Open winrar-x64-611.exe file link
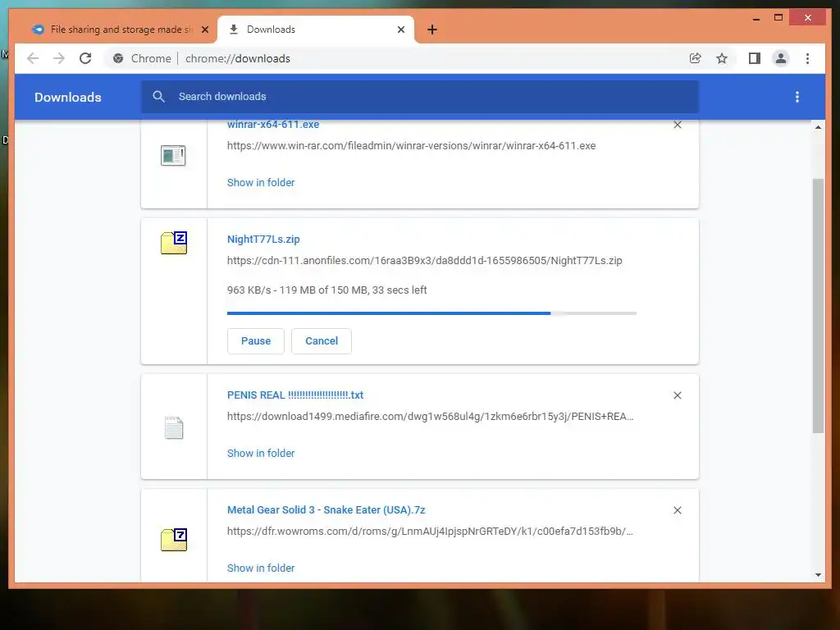This screenshot has height=630, width=840. click(273, 125)
